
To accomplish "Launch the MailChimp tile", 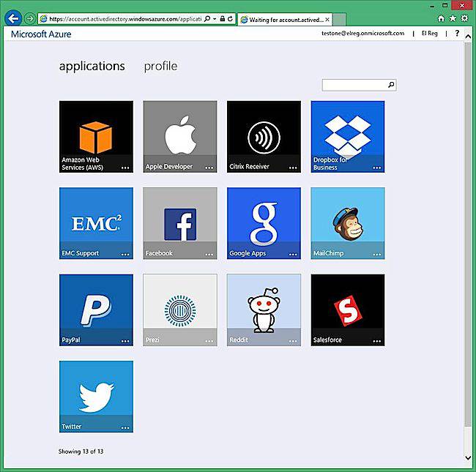I will click(x=348, y=223).
